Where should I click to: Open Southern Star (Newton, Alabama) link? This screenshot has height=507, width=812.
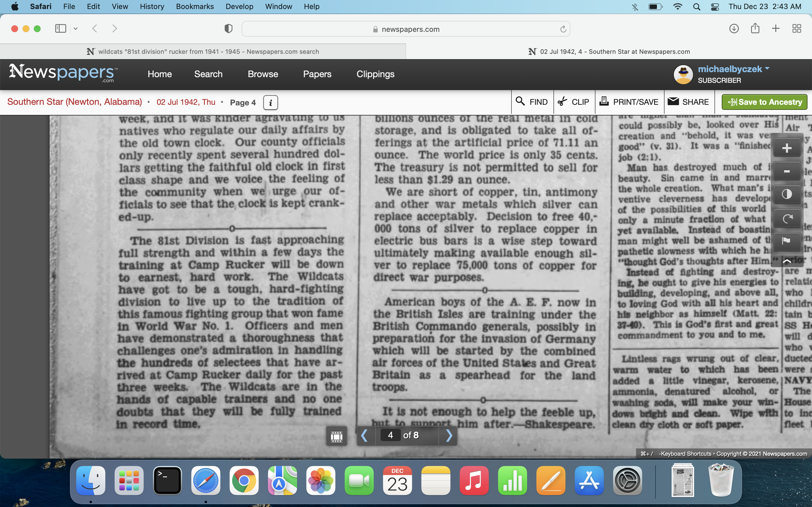74,102
